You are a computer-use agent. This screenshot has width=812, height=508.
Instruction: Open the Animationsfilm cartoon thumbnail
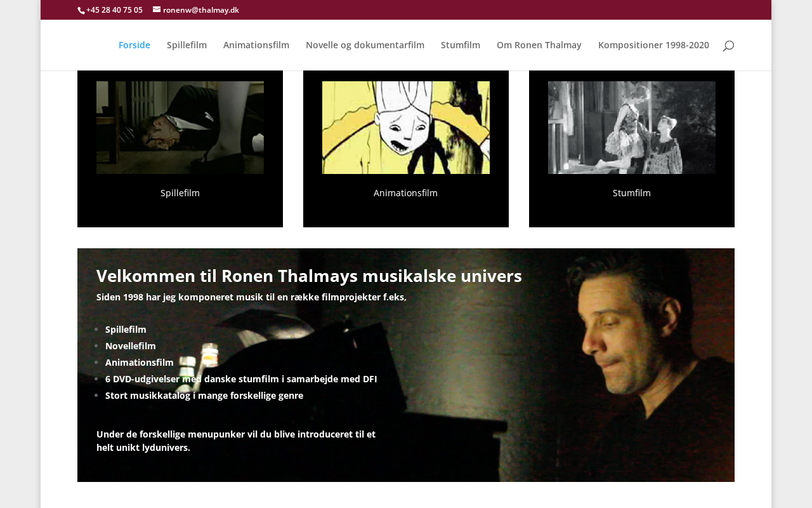tap(406, 128)
